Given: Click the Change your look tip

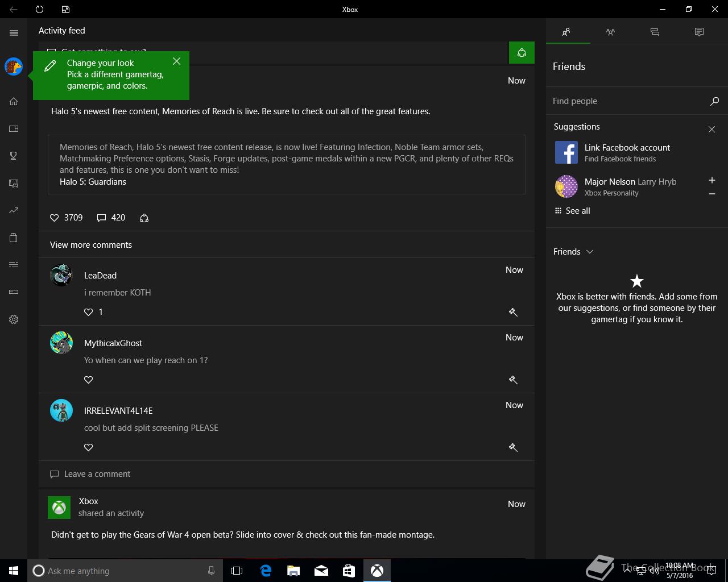Looking at the screenshot, I should coord(111,74).
